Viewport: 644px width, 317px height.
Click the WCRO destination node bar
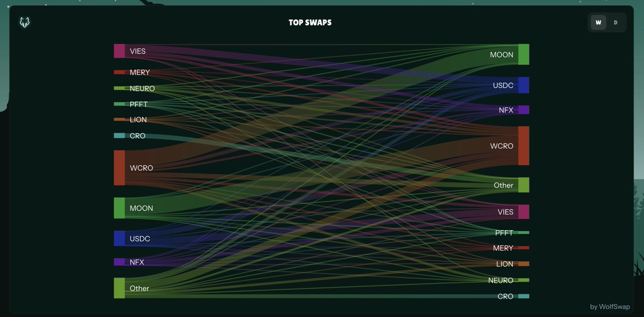click(x=524, y=146)
